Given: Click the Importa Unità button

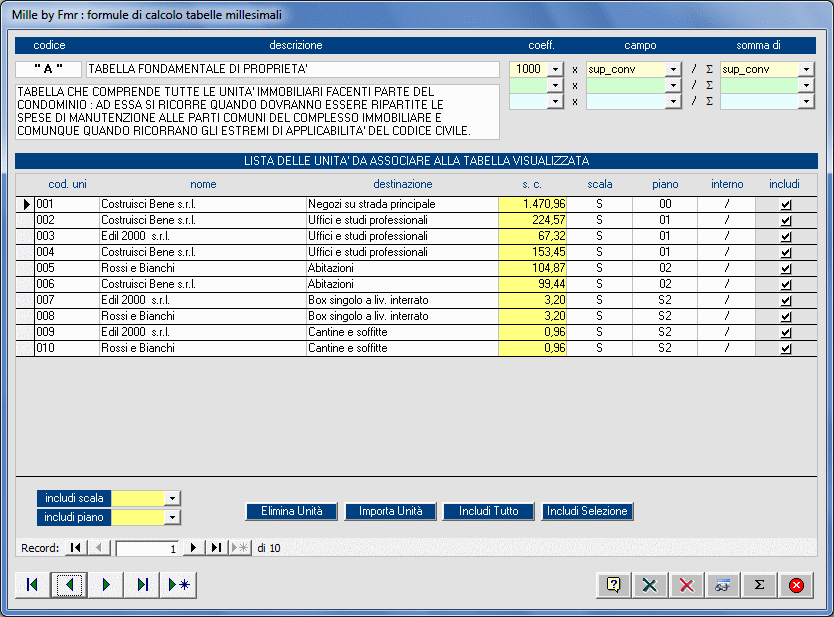Looking at the screenshot, I should [x=390, y=511].
